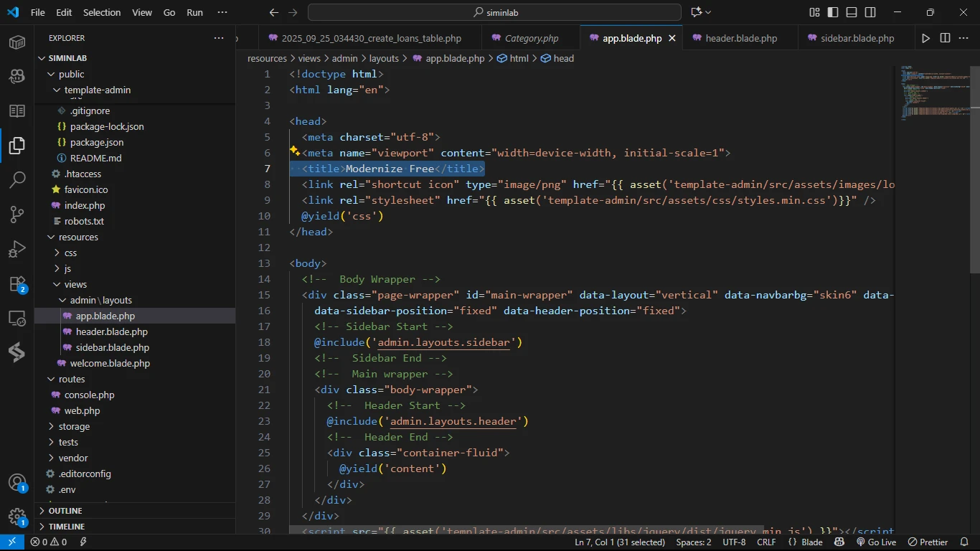Open the Source Control view

coord(17,214)
